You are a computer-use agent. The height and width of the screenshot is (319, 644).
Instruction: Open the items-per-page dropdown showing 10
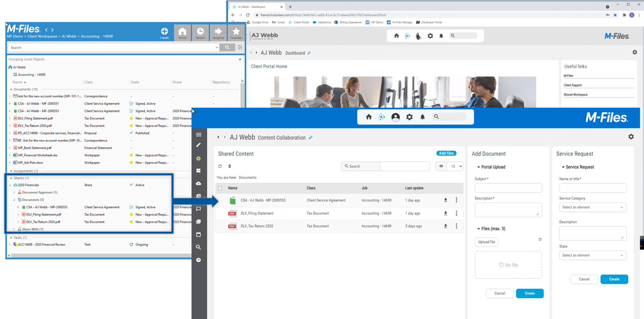(455, 166)
